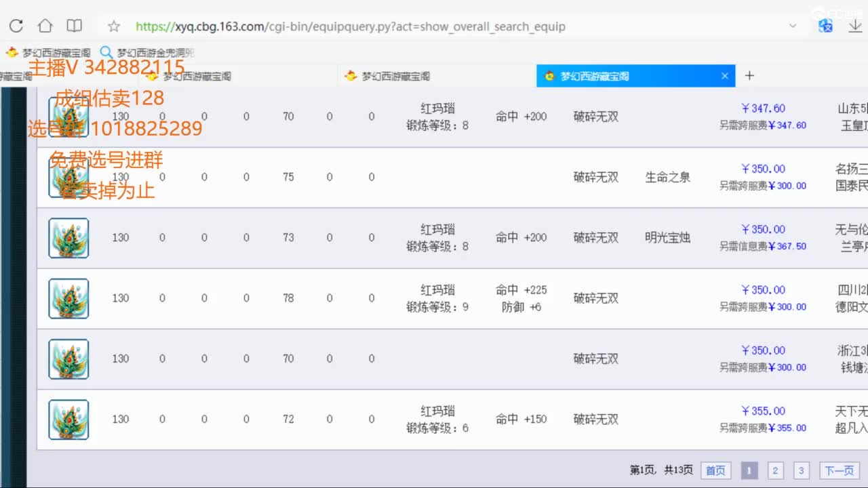
Task: Click 另需跨服费 ¥355.00 fee text
Action: [763, 428]
